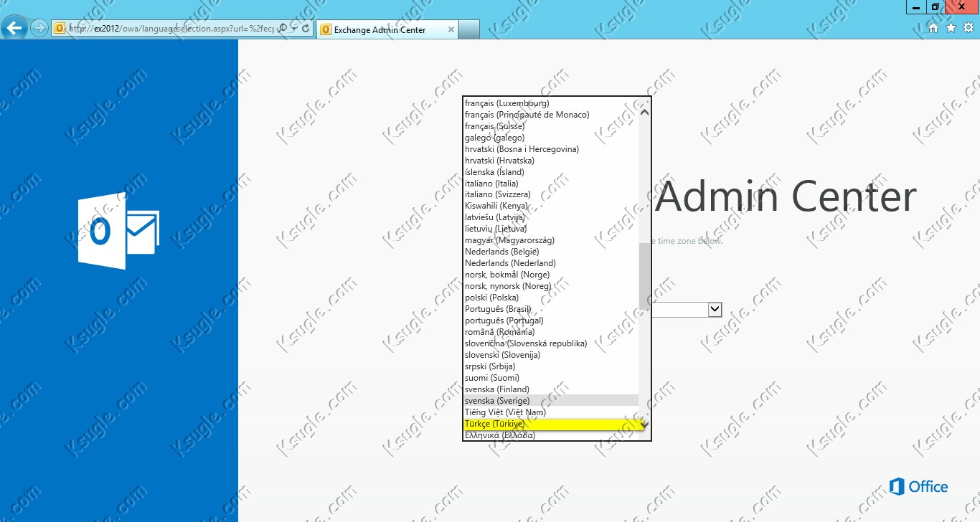Open Favorites with the star icon
This screenshot has height=522, width=980.
951,28
